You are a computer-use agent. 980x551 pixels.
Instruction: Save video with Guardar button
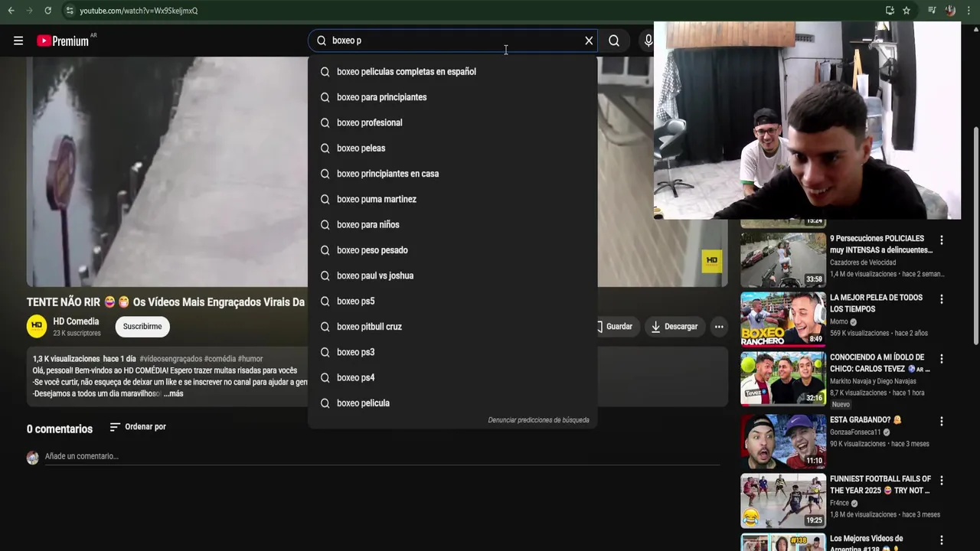(617, 327)
